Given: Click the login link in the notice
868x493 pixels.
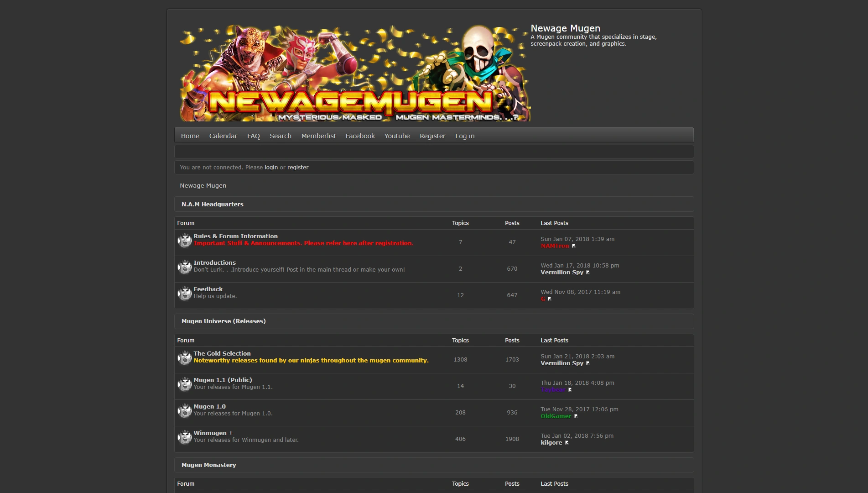Looking at the screenshot, I should click(x=271, y=167).
